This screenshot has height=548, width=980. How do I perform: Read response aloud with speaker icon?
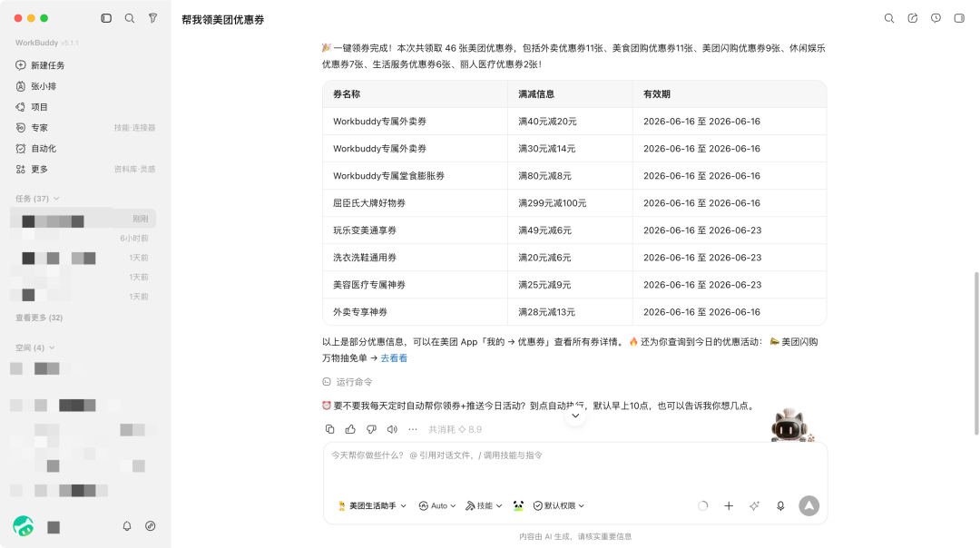pos(392,429)
